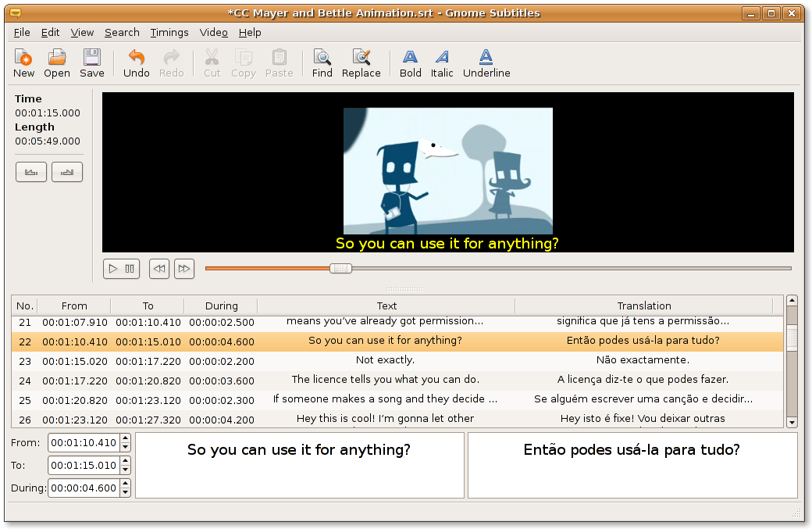The image size is (812, 529).
Task: Create a new subtitle file with New
Action: click(24, 63)
